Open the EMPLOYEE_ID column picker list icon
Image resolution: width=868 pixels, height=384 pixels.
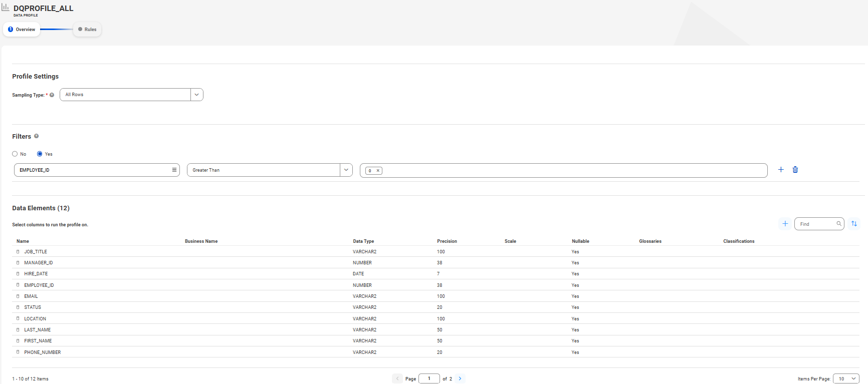pyautogui.click(x=174, y=170)
